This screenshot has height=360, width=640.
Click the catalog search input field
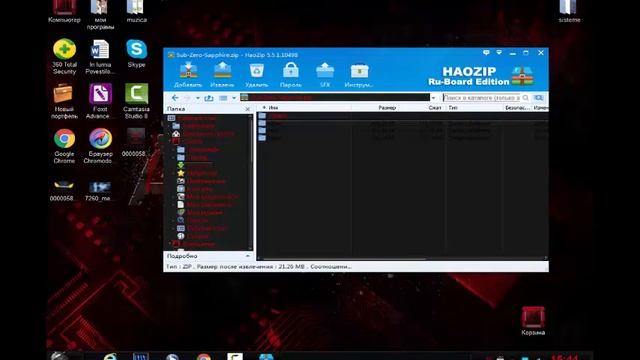click(x=481, y=98)
